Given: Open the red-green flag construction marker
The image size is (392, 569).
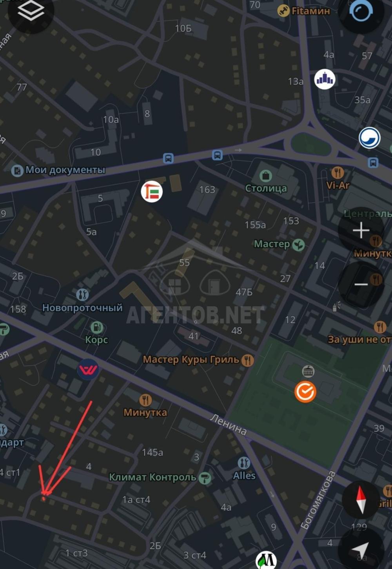Looking at the screenshot, I should (152, 191).
